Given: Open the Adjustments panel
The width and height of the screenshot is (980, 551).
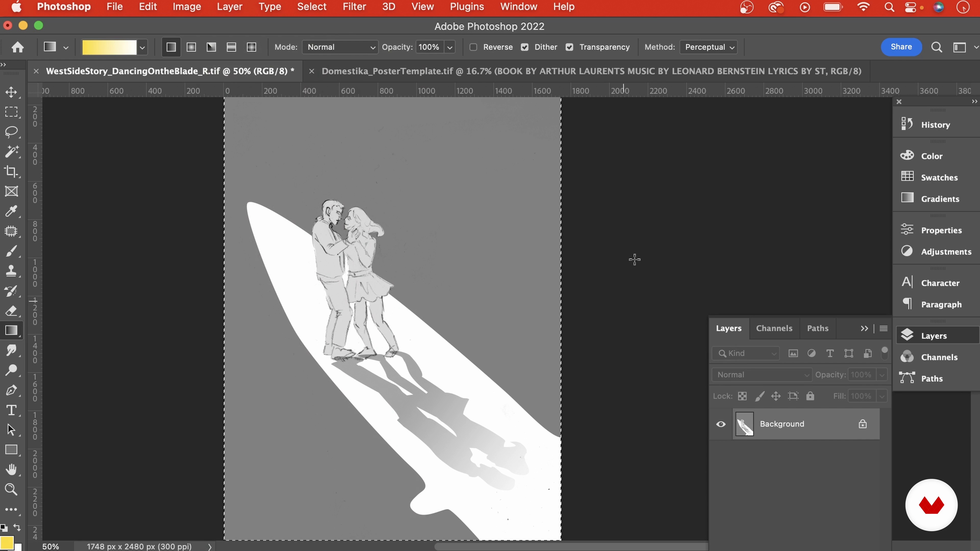Looking at the screenshot, I should 936,251.
